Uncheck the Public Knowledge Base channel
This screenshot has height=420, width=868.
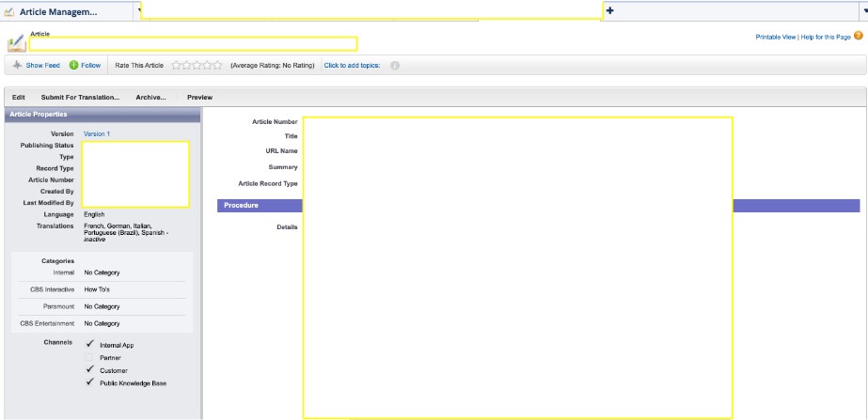[x=89, y=382]
